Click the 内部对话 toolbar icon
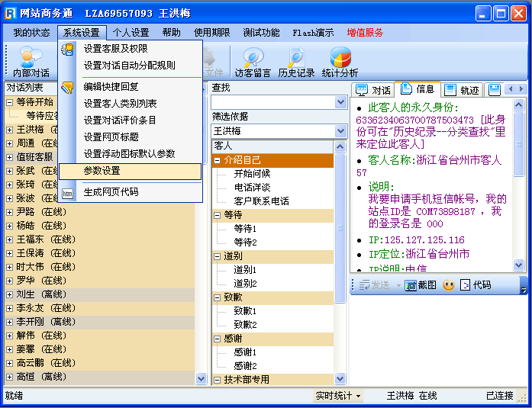 (31, 61)
